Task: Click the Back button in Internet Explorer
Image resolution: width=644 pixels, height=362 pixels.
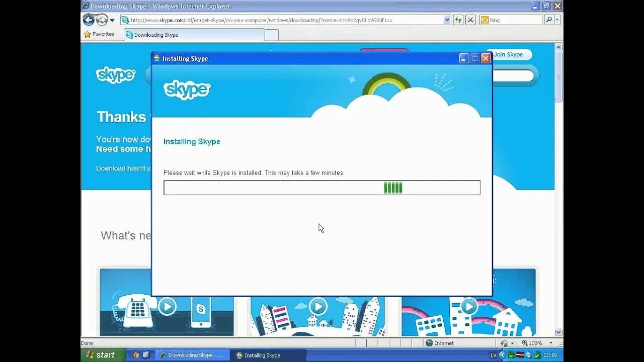Action: [x=89, y=20]
